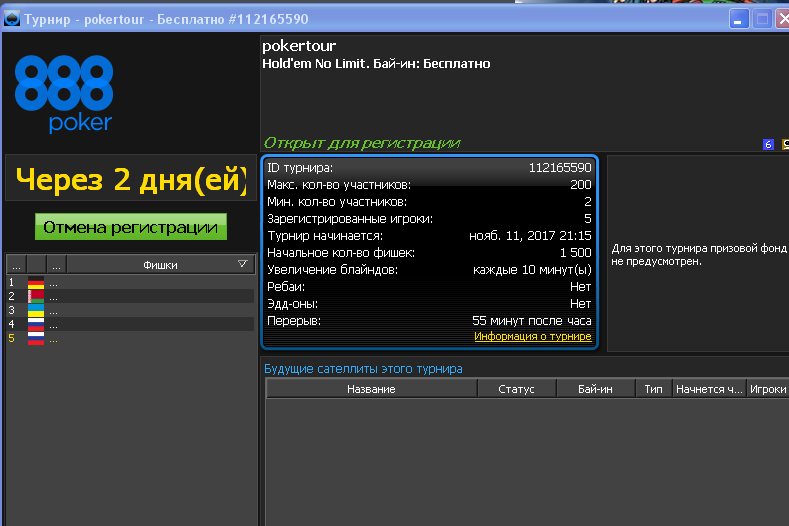Viewport: 789px width, 526px height.
Task: Click the 'Через 2 дня(ей)' countdown text
Action: [131, 180]
